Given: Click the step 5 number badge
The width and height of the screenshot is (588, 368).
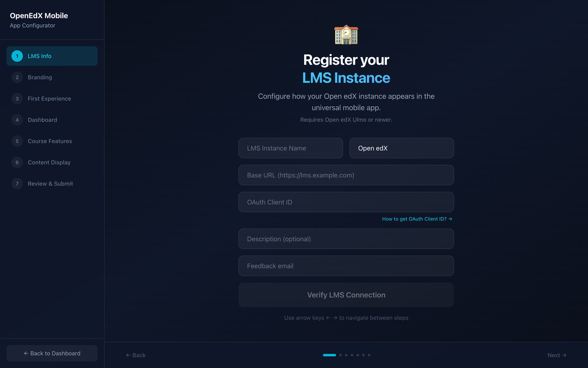Looking at the screenshot, I should pyautogui.click(x=17, y=141).
